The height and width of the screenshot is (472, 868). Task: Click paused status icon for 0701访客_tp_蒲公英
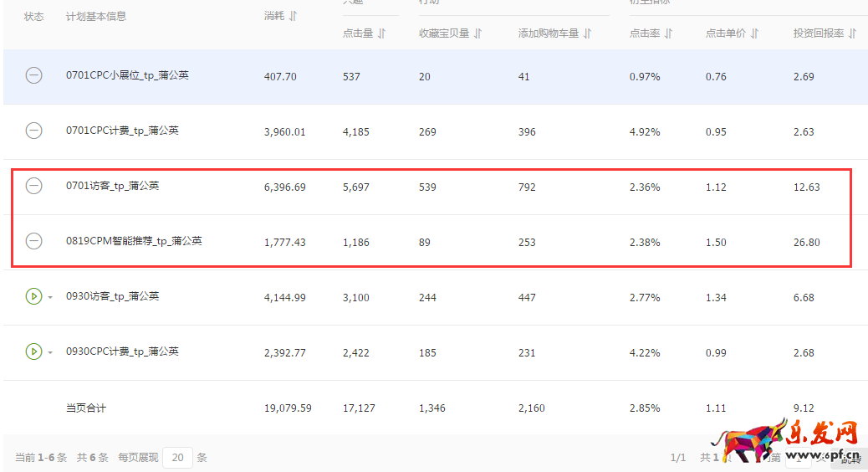(x=33, y=186)
